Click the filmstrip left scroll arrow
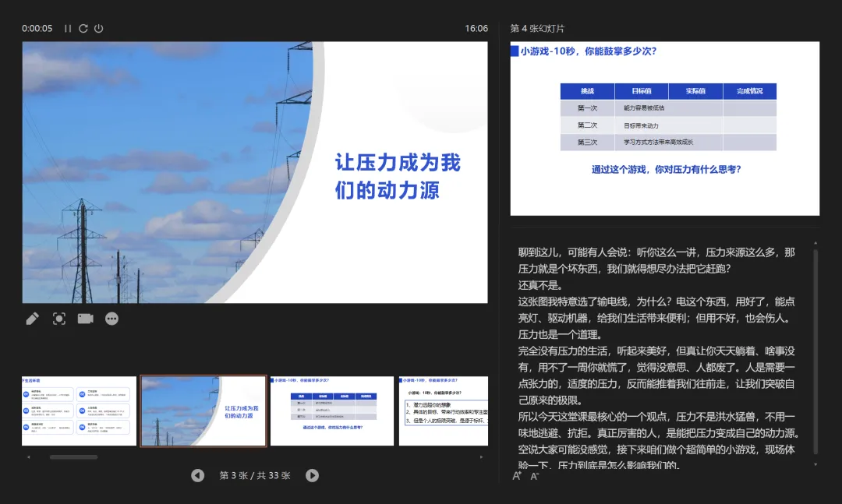 (29, 457)
